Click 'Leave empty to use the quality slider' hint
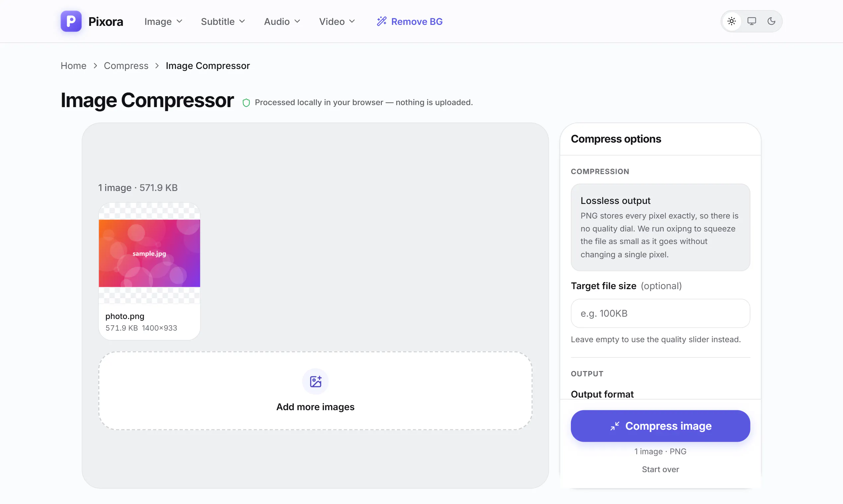Image resolution: width=843 pixels, height=504 pixels. point(656,339)
